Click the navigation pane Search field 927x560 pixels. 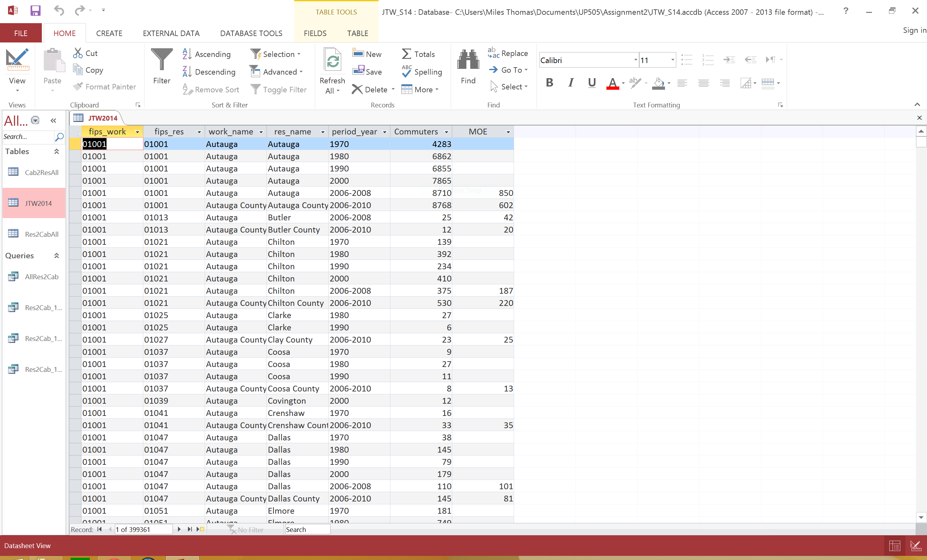pyautogui.click(x=28, y=137)
